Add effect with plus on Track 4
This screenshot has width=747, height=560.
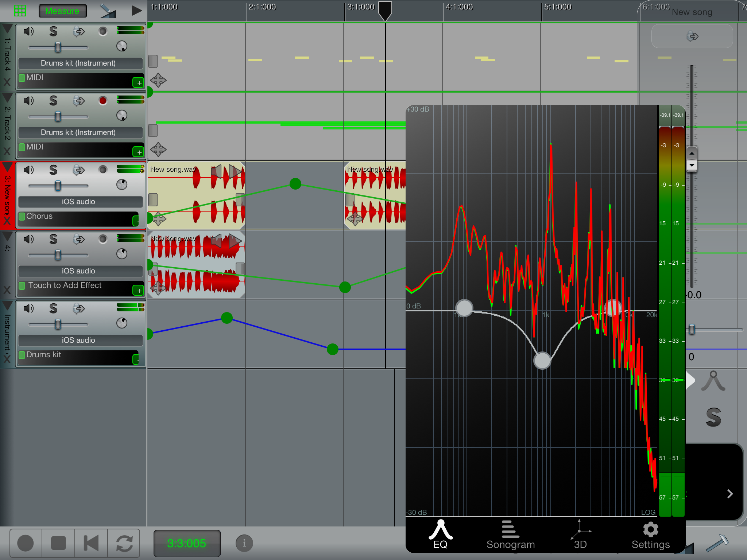click(x=138, y=83)
